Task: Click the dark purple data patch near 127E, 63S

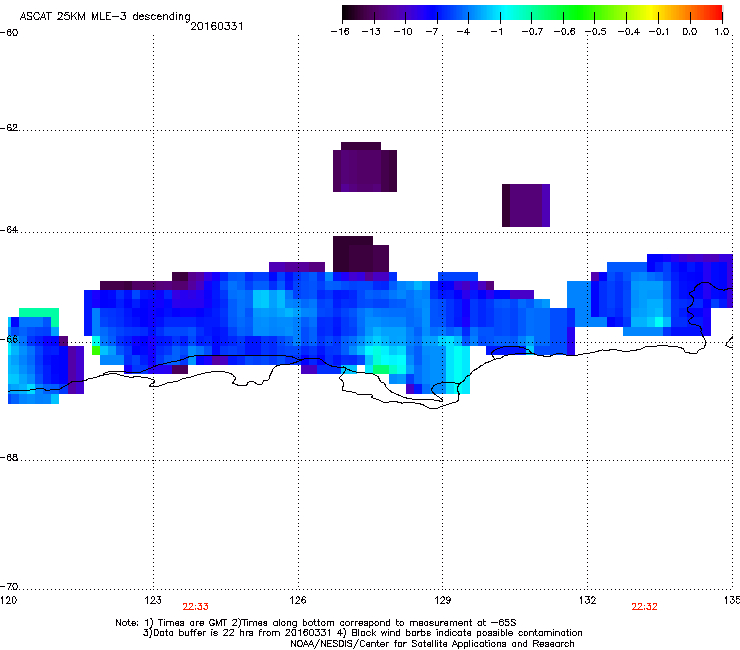Action: [365, 167]
